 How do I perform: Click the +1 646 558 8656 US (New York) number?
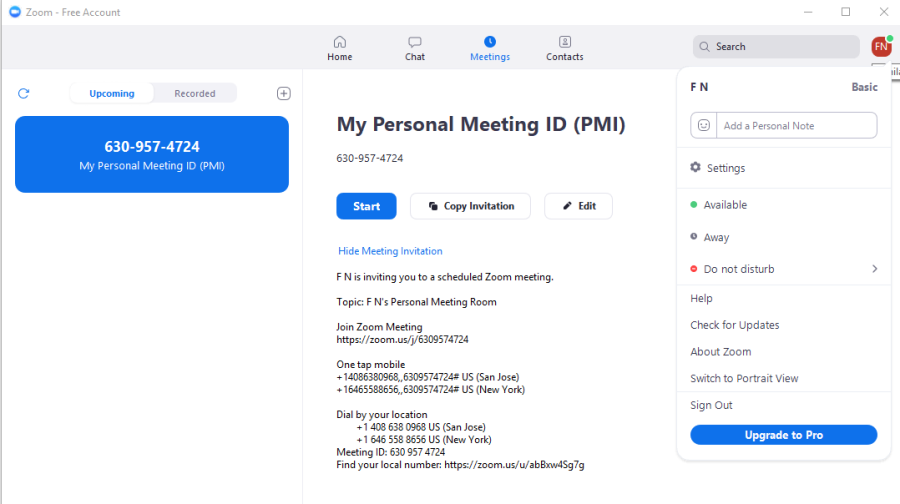click(424, 440)
